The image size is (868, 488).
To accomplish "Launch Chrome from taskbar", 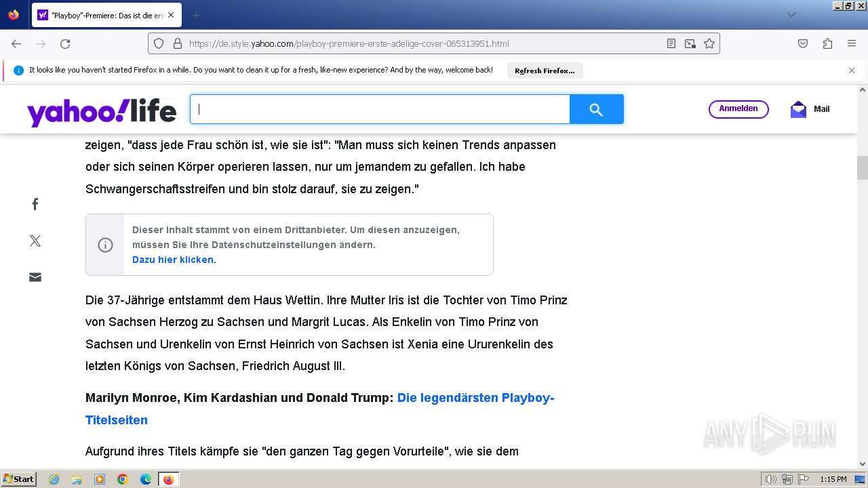I will point(123,479).
